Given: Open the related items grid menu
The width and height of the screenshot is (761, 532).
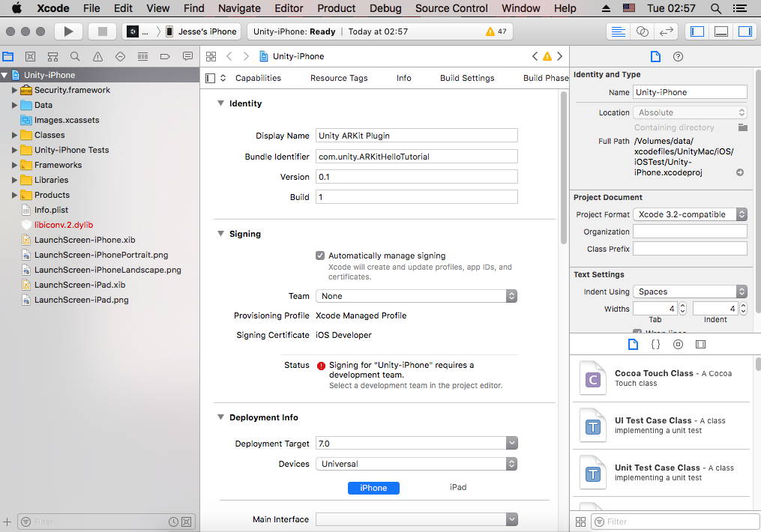Looking at the screenshot, I should 211,56.
